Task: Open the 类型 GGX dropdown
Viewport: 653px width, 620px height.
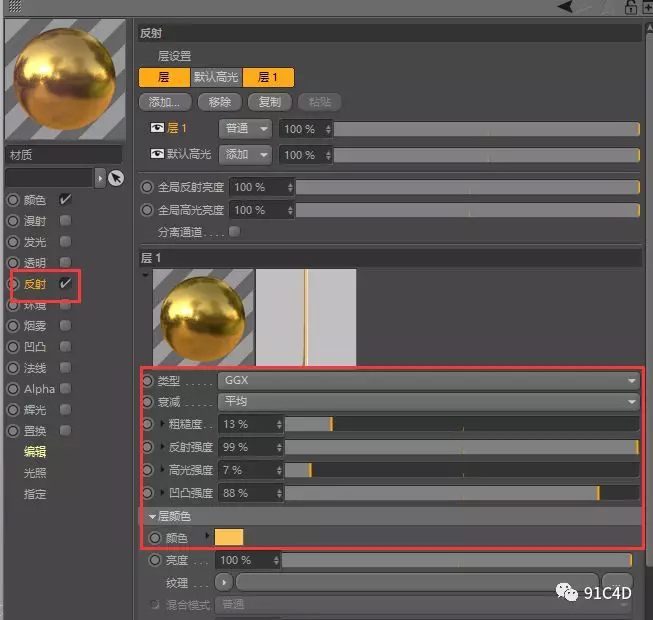Action: tap(428, 381)
